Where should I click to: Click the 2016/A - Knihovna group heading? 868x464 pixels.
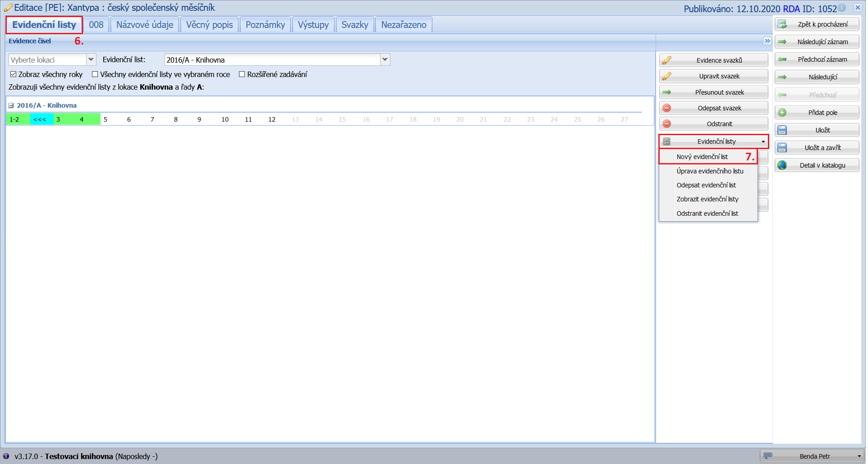(x=46, y=105)
